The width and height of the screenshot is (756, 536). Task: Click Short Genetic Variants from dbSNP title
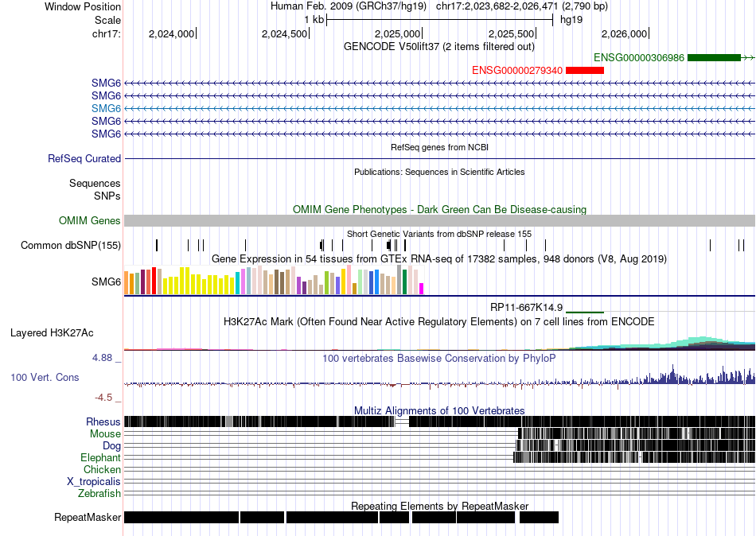tap(439, 235)
